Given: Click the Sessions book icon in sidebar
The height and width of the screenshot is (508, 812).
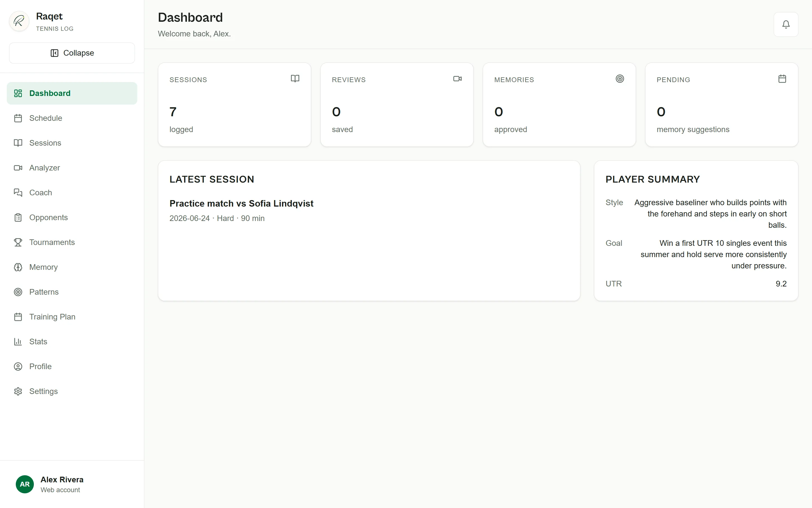Looking at the screenshot, I should [x=18, y=143].
